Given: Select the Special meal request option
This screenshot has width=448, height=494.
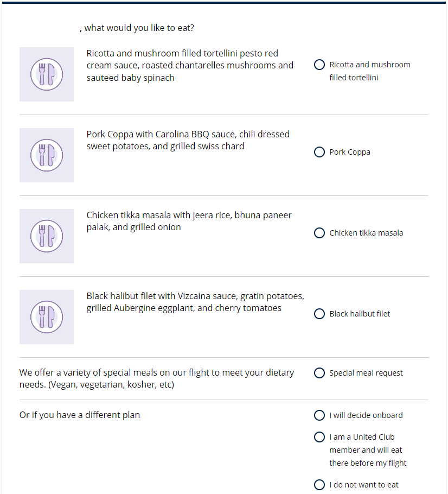Looking at the screenshot, I should (x=319, y=373).
